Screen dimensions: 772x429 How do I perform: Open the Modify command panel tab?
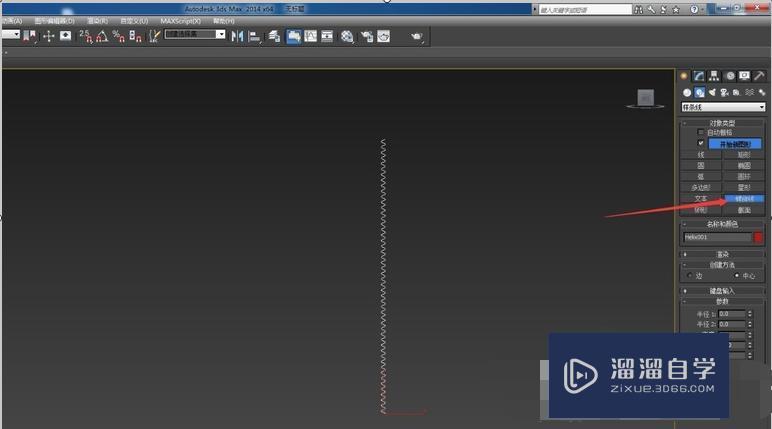(699, 76)
